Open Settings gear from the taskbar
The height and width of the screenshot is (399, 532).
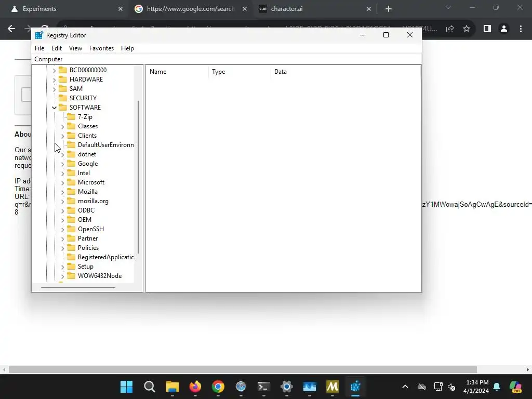coord(287,387)
